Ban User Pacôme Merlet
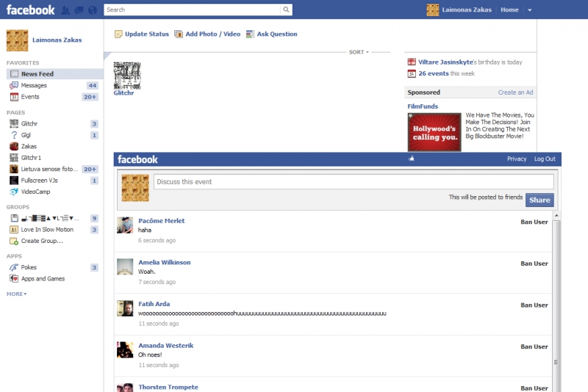 [x=534, y=222]
